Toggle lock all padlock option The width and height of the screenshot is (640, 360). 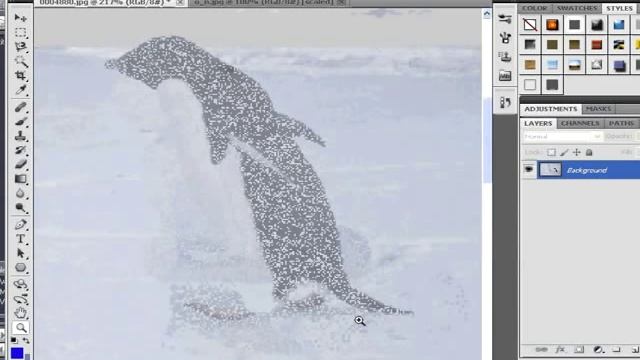[x=589, y=153]
